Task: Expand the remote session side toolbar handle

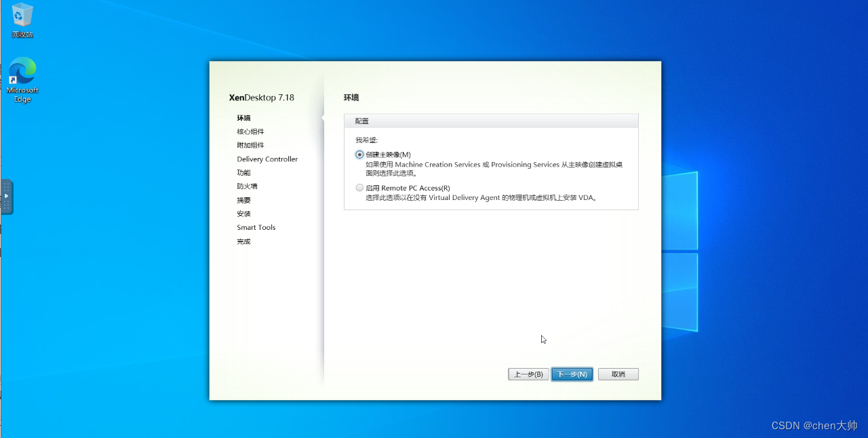Action: click(6, 197)
